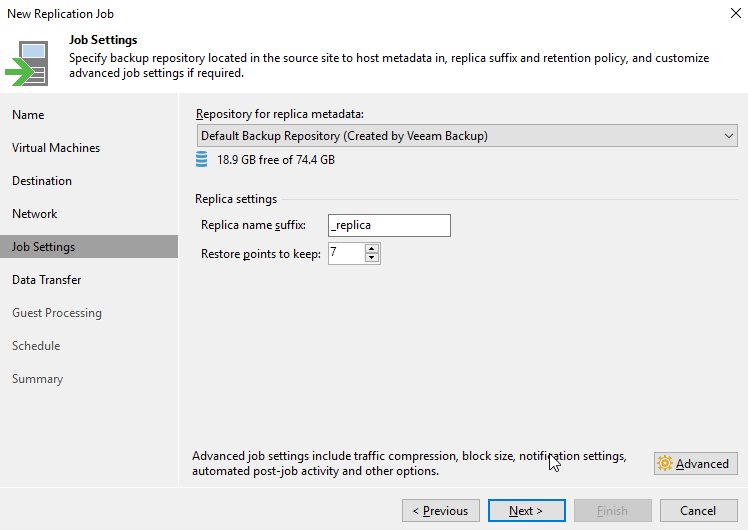The height and width of the screenshot is (530, 748).
Task: Go to the Name wizard step
Action: 28,115
